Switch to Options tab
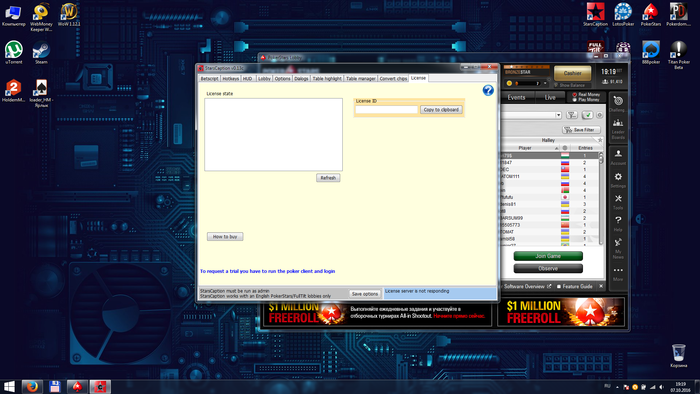700x394 pixels. [282, 79]
